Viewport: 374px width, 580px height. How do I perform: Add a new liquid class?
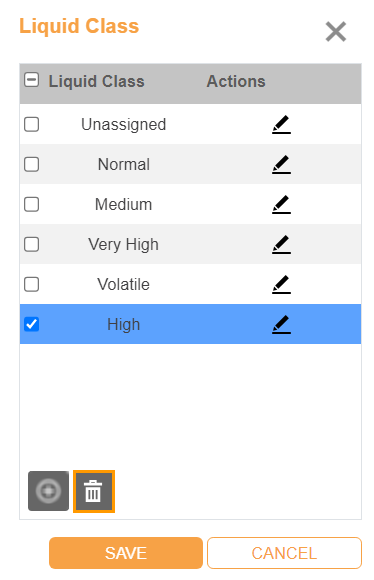(48, 491)
